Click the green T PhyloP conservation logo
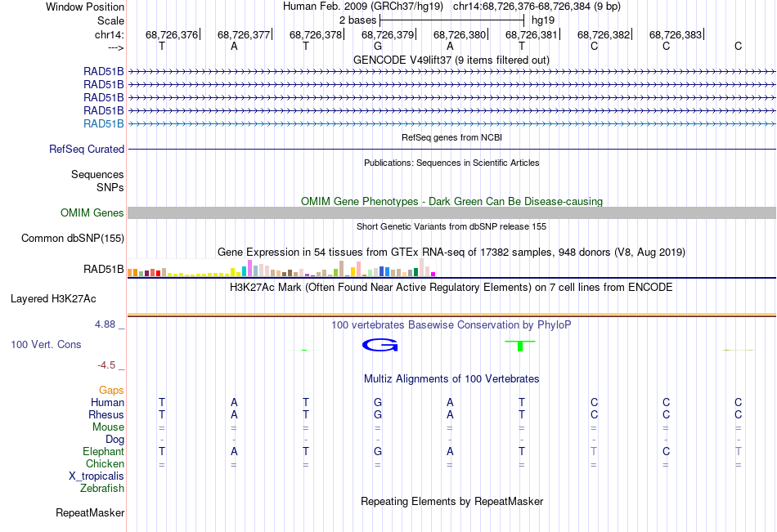This screenshot has width=777, height=532. (520, 345)
